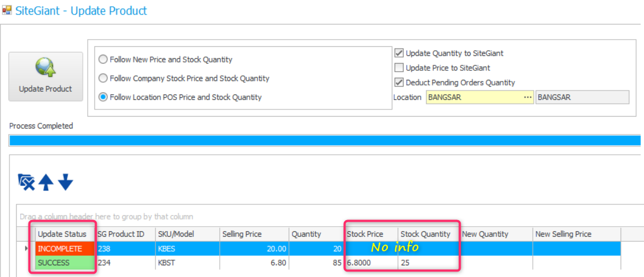644x277 pixels.
Task: Click the KBES SKU cell
Action: click(187, 249)
